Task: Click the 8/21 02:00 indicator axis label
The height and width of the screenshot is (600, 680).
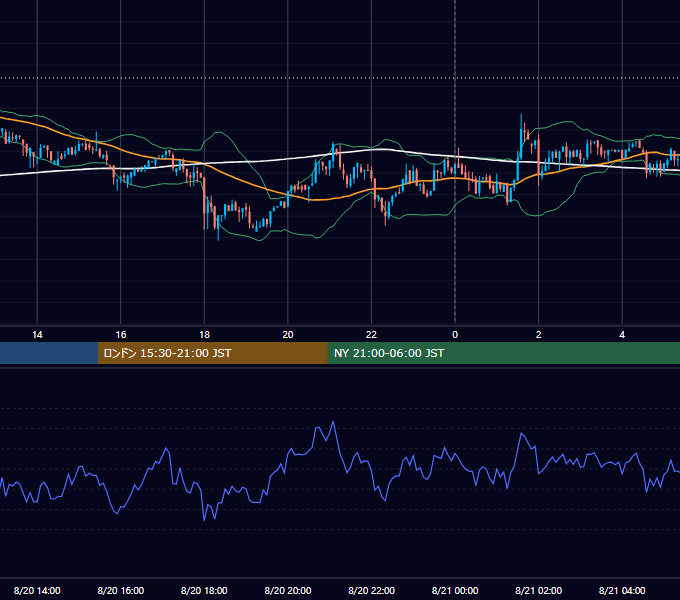Action: point(539,590)
